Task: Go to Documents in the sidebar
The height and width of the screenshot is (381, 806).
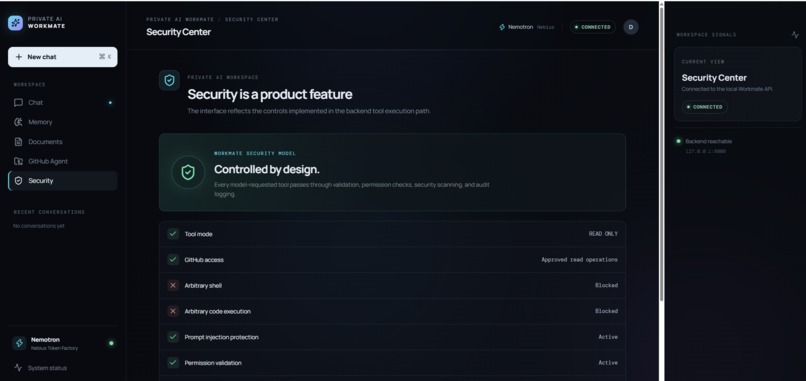Action: 63,142
